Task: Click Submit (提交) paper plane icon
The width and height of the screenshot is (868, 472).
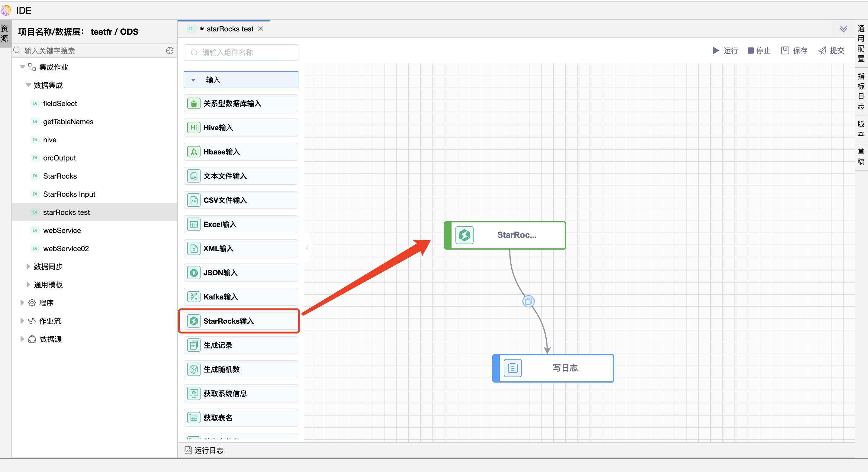Action: click(x=822, y=50)
